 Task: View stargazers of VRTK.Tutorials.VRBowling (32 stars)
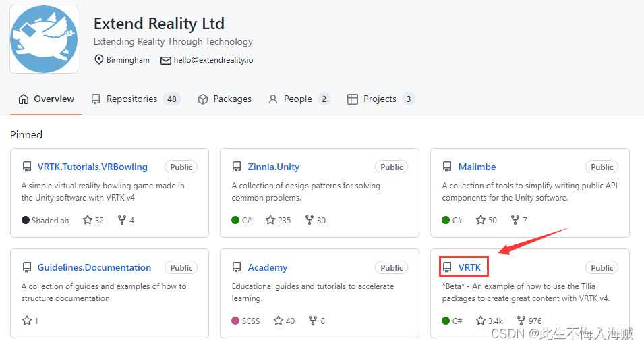click(x=93, y=220)
